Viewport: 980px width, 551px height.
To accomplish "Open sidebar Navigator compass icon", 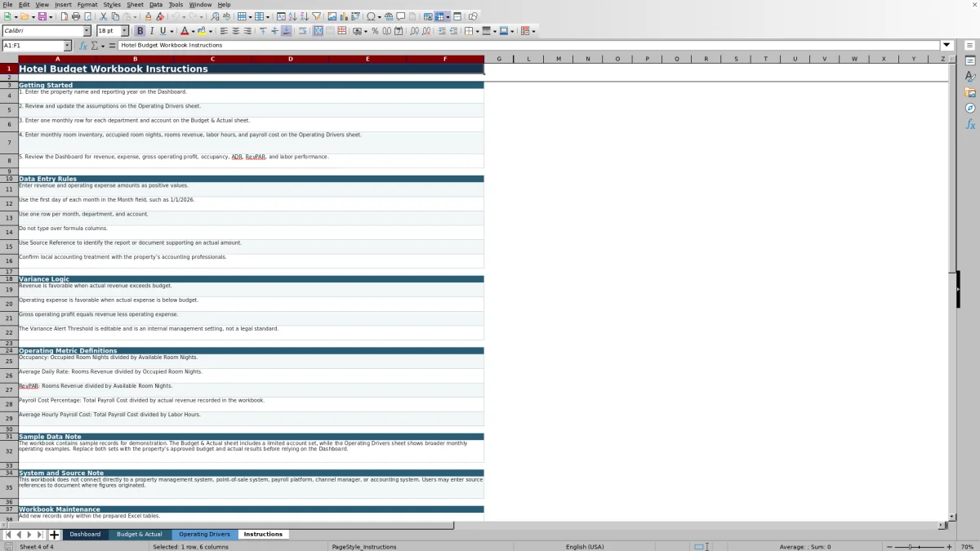I will click(970, 108).
